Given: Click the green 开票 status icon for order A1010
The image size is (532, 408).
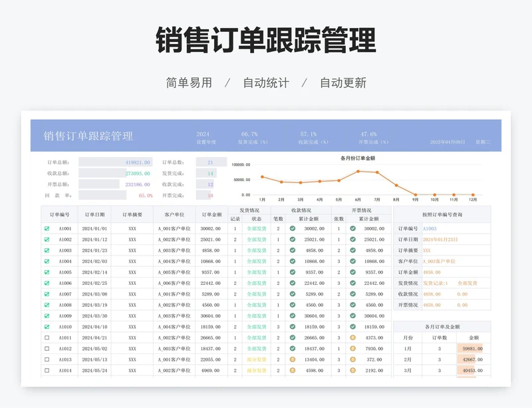Looking at the screenshot, I should point(353,327).
